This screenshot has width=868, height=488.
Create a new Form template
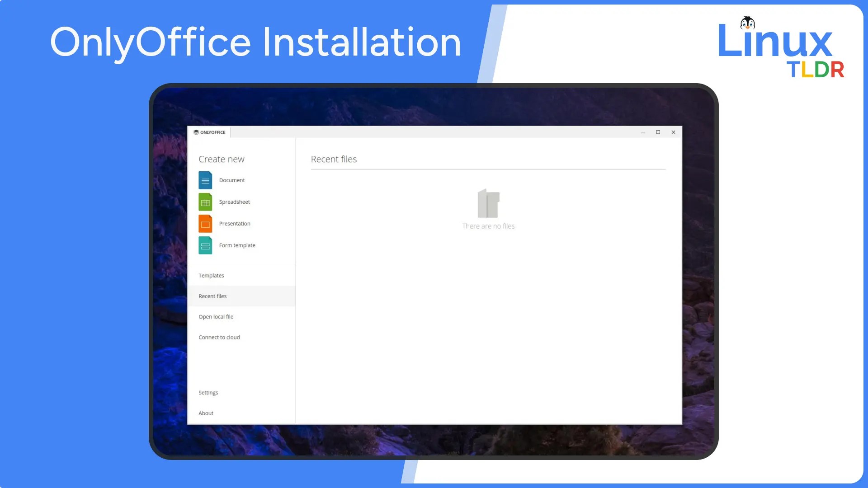pyautogui.click(x=236, y=245)
